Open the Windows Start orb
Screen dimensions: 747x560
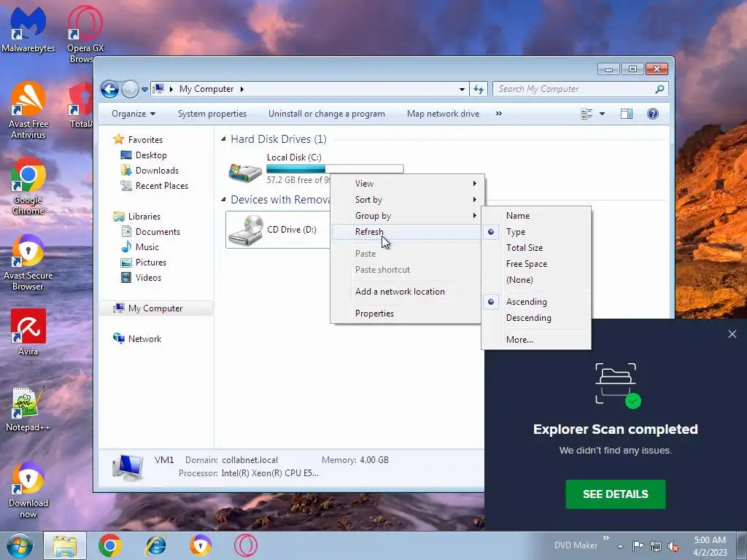click(20, 545)
